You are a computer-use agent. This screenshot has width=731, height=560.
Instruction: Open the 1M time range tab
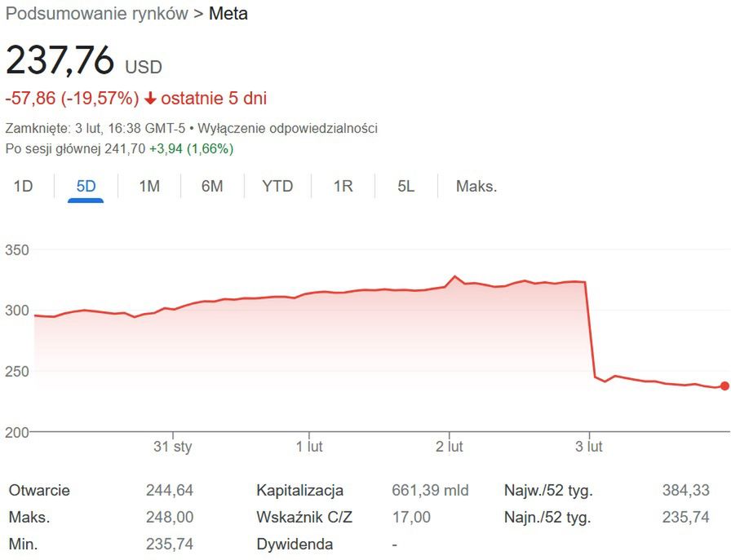148,187
